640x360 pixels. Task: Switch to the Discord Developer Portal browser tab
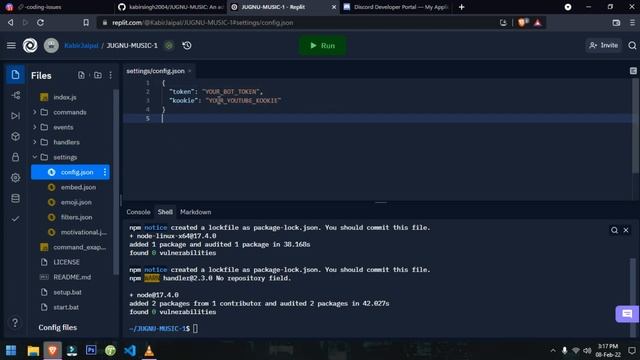[x=396, y=7]
